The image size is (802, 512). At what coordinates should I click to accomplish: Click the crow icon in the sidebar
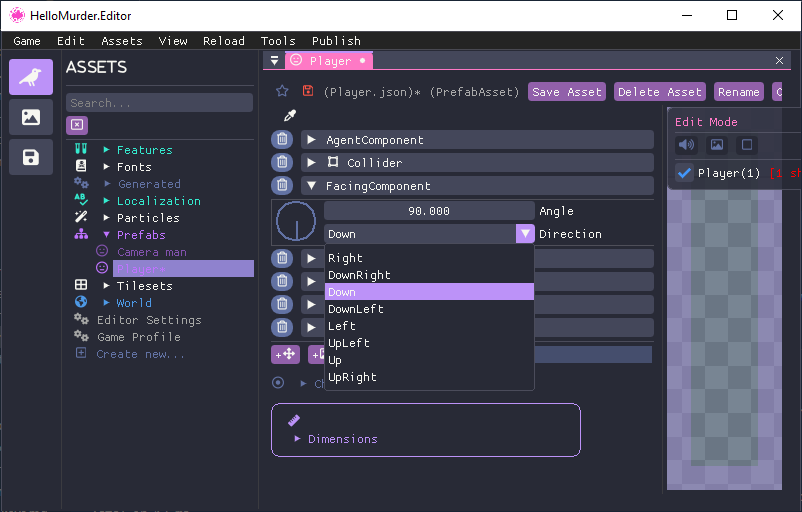tap(31, 77)
